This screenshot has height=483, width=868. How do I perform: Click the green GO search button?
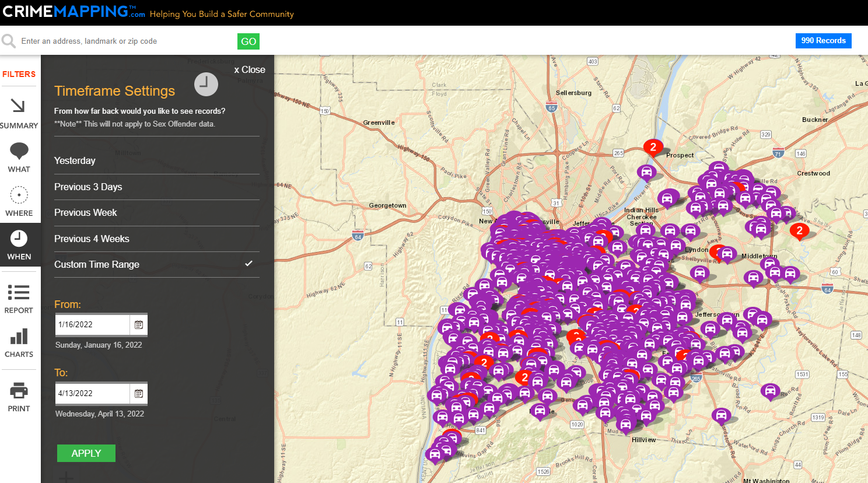[x=249, y=41]
